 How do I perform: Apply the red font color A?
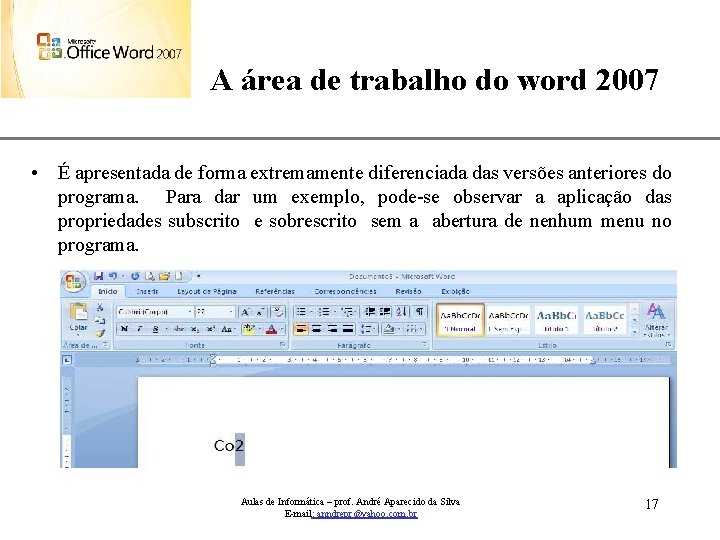[271, 329]
